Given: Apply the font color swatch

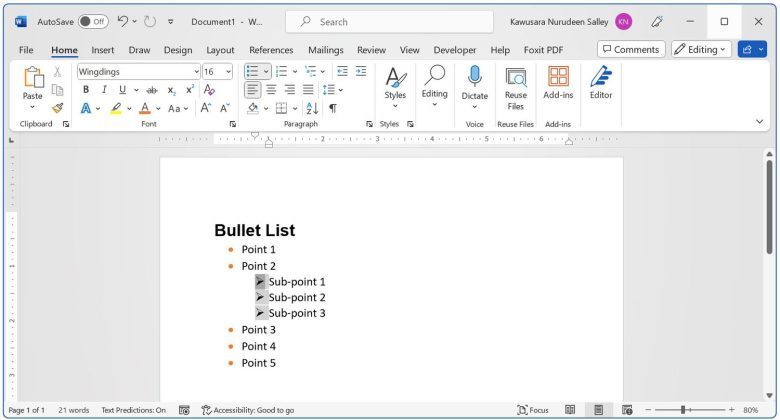Looking at the screenshot, I should tap(145, 108).
